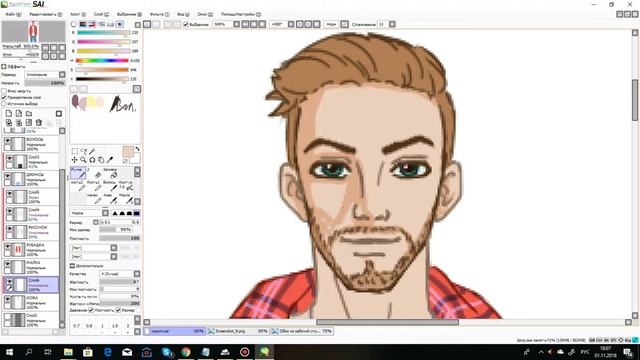The image size is (640, 360).
Task: Select the eyedropper color picker tool
Action: (110, 160)
